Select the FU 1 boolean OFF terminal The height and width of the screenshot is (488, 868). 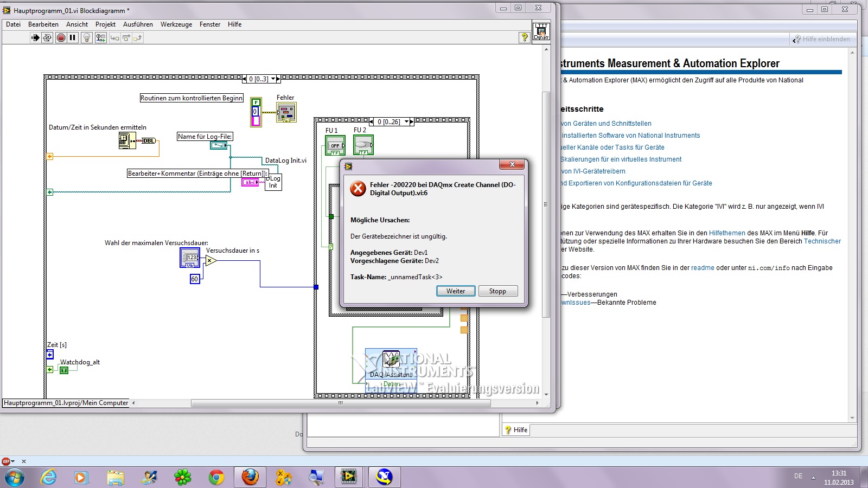click(335, 145)
